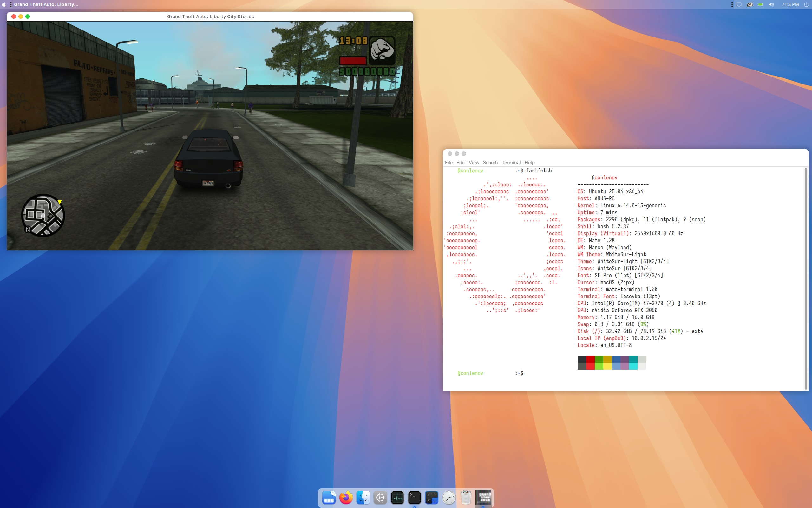Open the View menu in terminal

coord(474,163)
